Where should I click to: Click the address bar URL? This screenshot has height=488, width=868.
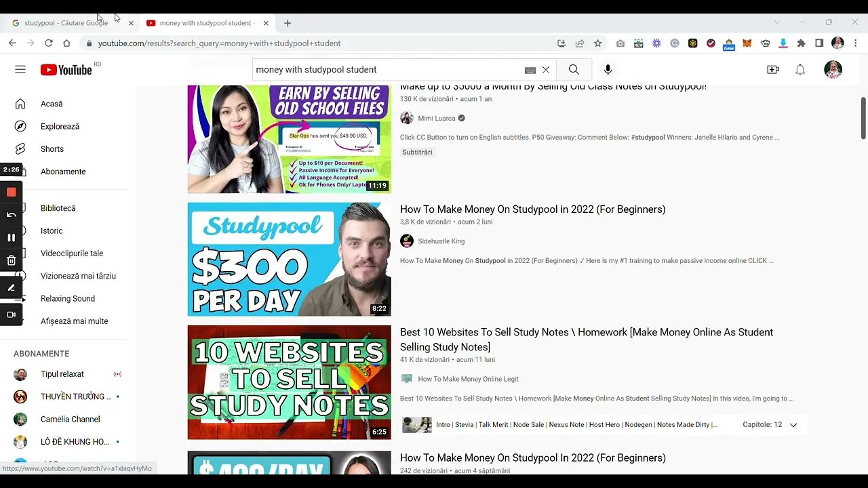[x=219, y=43]
